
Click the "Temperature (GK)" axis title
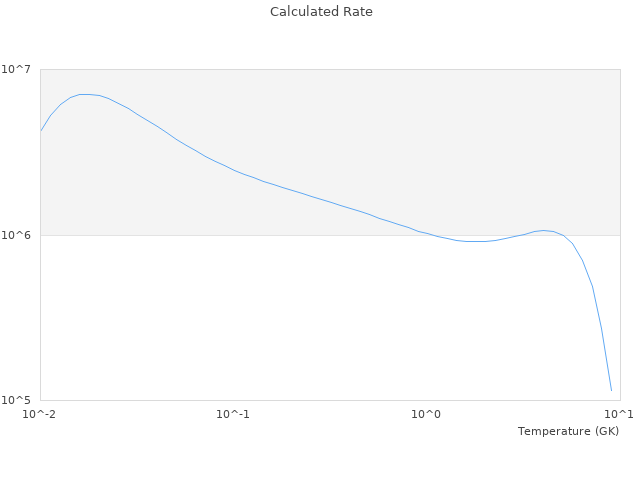(568, 431)
